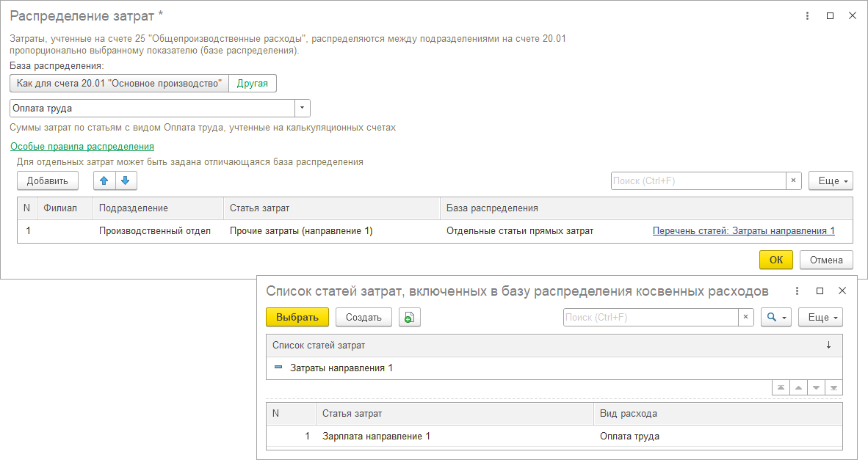The image size is (868, 460).
Task: Click the Оплата труда combo box field
Action: tap(152, 109)
